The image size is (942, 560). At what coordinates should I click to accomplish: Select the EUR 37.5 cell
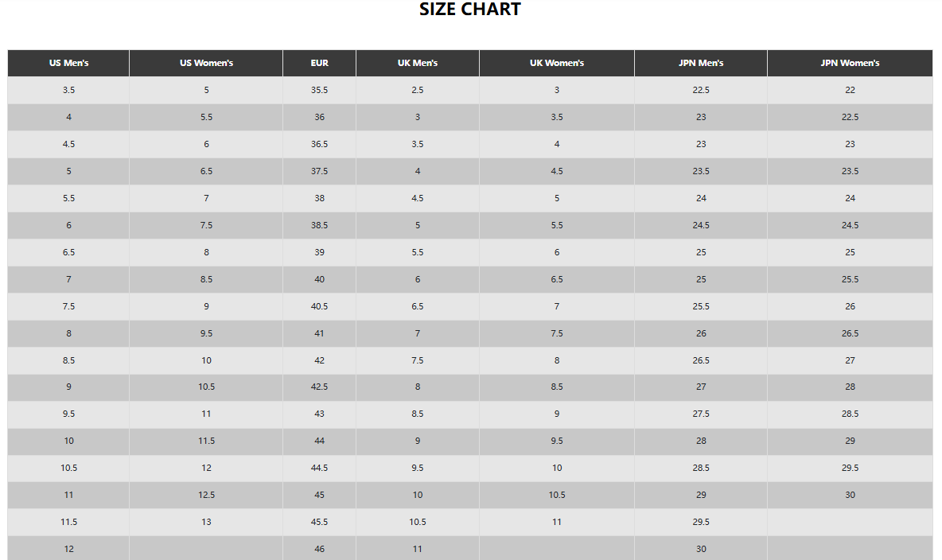tap(319, 171)
